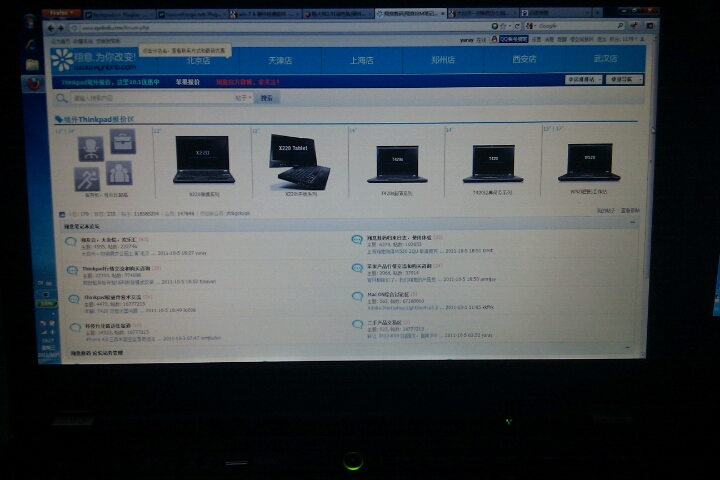The image size is (720, 480).
Task: Open the left dropdown in the dark blue bar
Action: tap(583, 79)
